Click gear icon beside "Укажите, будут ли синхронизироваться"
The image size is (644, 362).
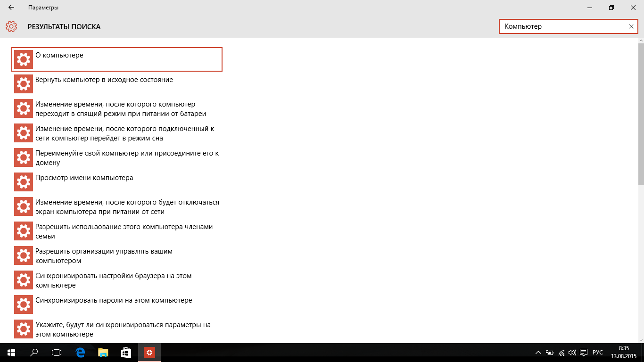(24, 329)
